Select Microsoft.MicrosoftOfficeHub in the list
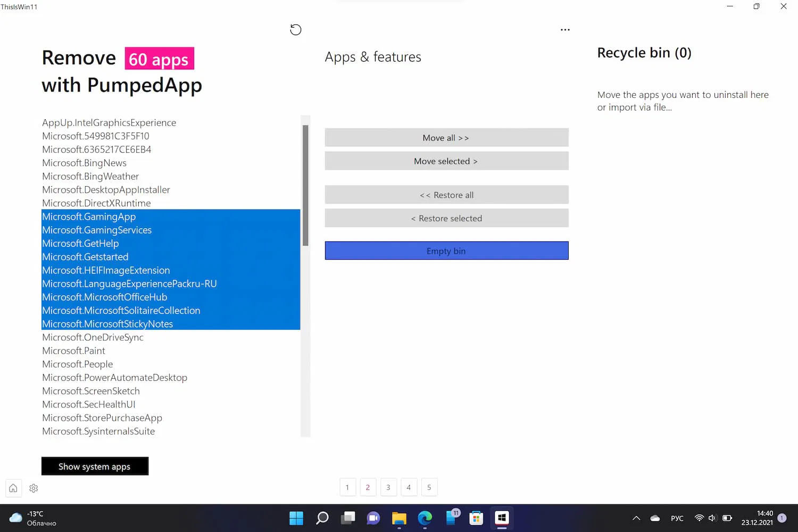798x532 pixels. click(171, 297)
